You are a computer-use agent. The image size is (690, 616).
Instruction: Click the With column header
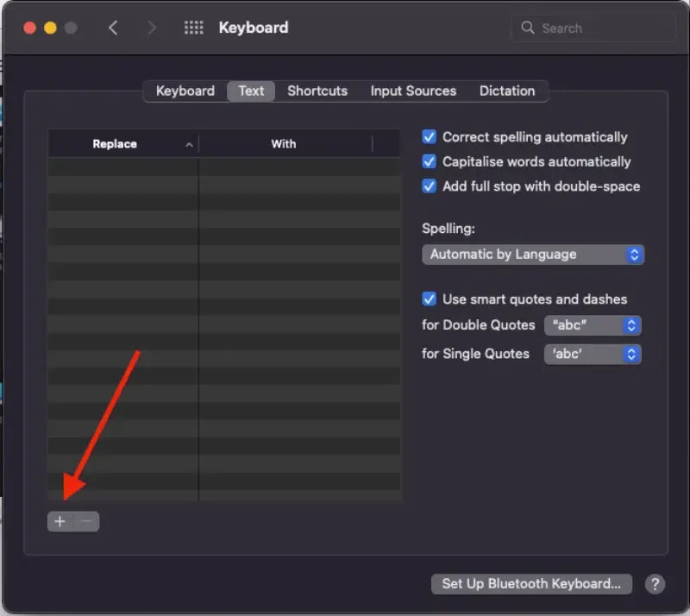[284, 143]
